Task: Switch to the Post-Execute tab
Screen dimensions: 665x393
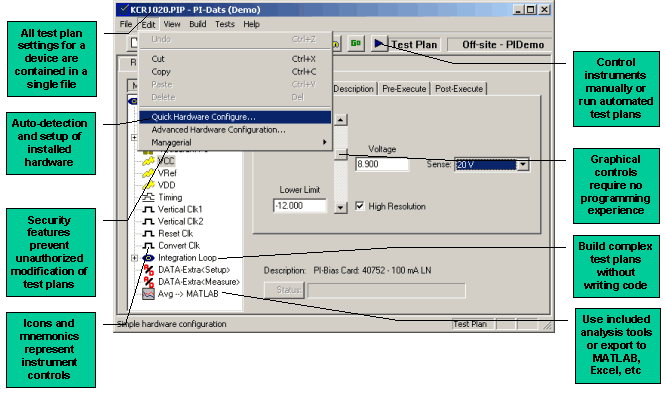Action: (459, 89)
